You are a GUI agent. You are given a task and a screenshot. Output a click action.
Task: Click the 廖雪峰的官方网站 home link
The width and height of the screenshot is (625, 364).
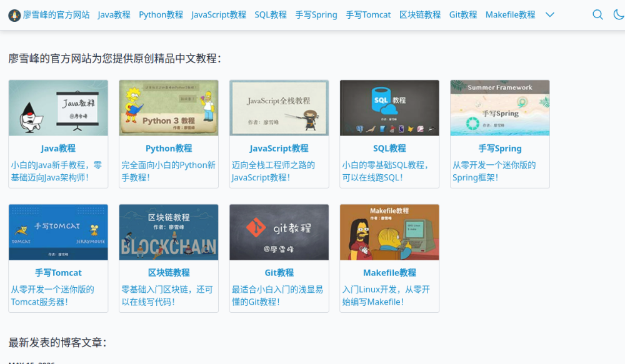pyautogui.click(x=56, y=15)
